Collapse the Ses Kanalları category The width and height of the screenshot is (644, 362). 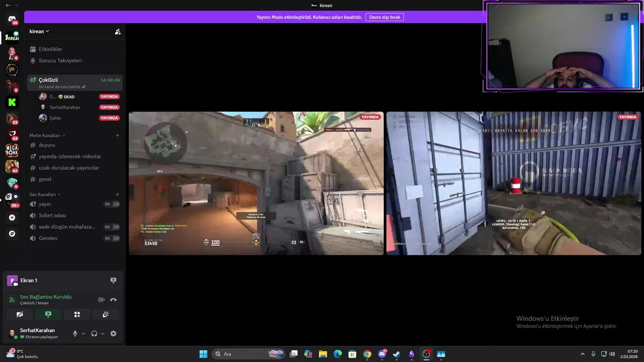45,194
